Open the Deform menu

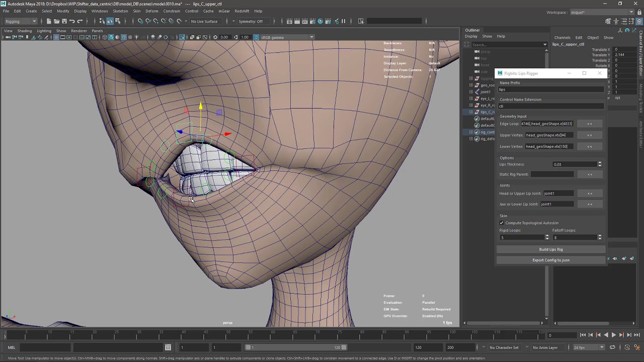click(x=151, y=11)
